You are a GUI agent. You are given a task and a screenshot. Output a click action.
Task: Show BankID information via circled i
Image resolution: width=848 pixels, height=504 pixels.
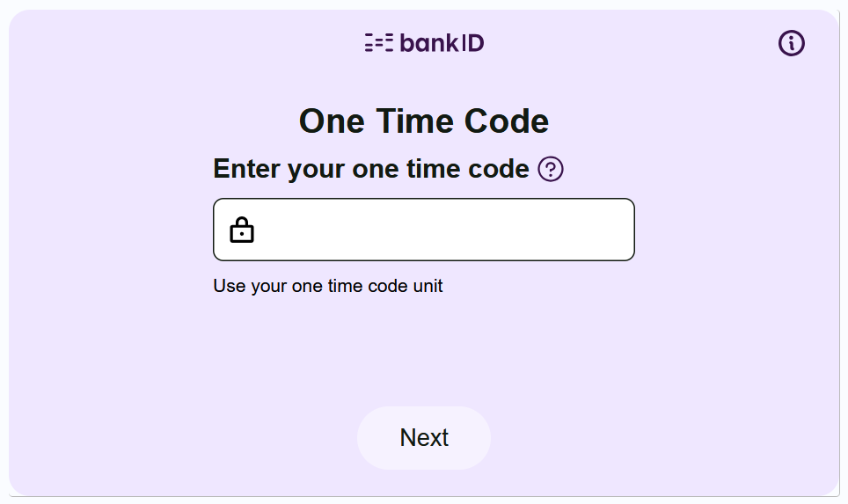pyautogui.click(x=791, y=43)
